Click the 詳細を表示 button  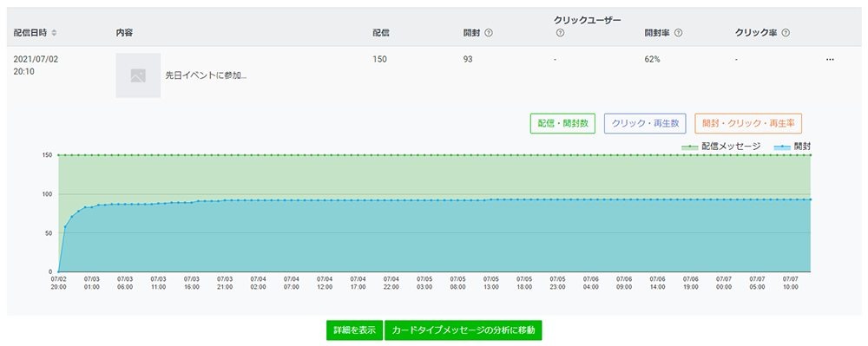(354, 330)
